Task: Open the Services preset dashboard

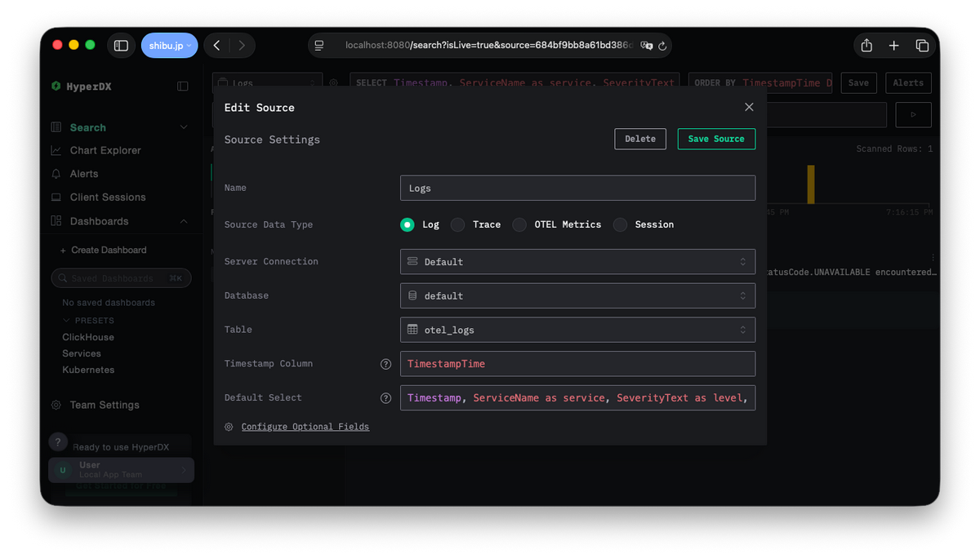Action: click(x=82, y=353)
